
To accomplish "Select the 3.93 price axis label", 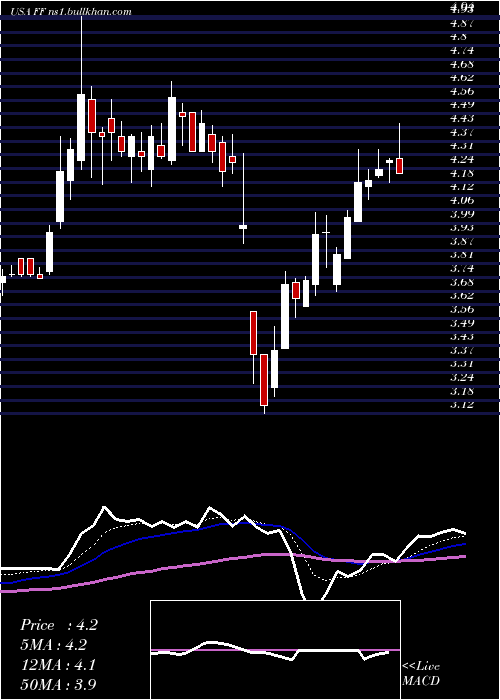I will pyautogui.click(x=461, y=228).
